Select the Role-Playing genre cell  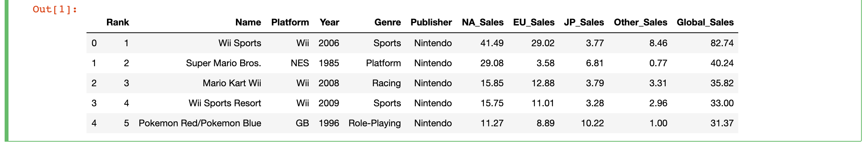(375, 123)
